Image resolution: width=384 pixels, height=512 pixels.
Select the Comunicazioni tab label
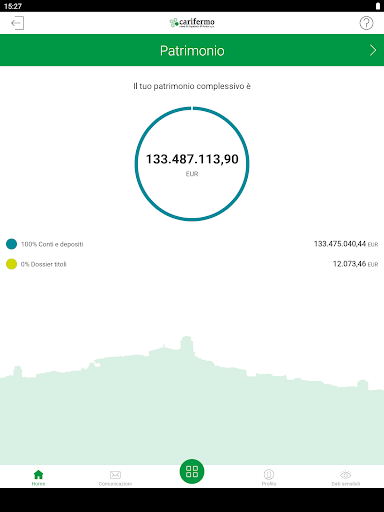point(115,484)
